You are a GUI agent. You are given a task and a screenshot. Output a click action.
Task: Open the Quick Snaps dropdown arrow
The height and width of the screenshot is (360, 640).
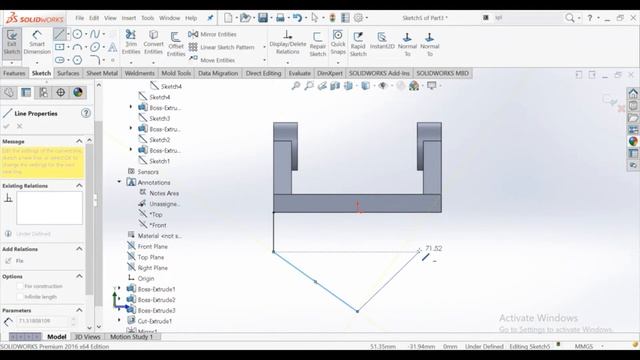pos(338,62)
